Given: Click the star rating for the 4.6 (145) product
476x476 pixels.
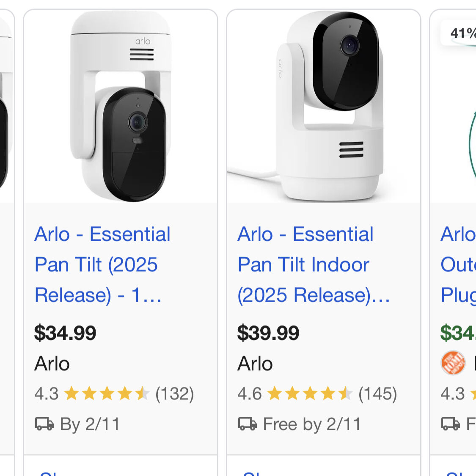Looking at the screenshot, I should (x=310, y=393).
